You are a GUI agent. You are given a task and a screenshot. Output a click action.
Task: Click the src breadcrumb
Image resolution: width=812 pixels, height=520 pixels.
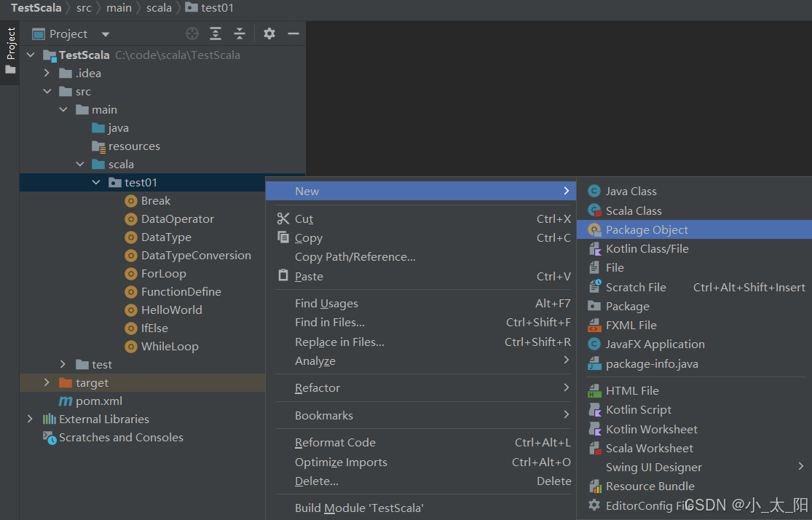pyautogui.click(x=84, y=8)
